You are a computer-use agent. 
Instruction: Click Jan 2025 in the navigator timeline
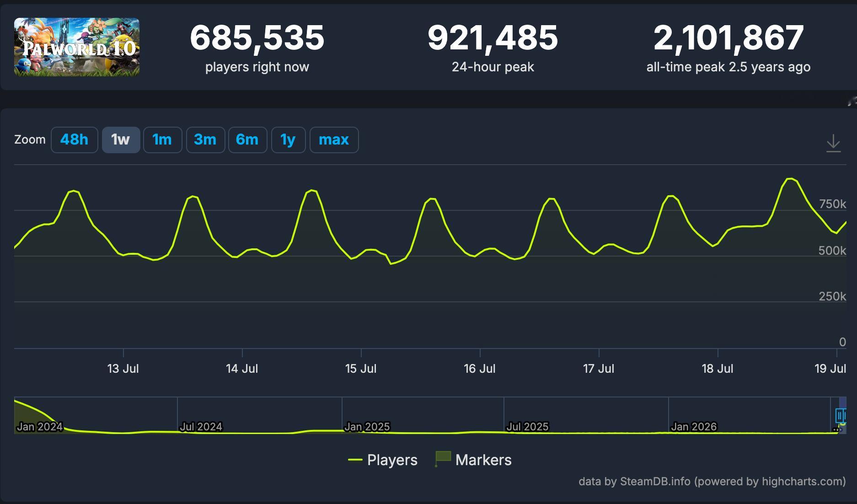(367, 427)
